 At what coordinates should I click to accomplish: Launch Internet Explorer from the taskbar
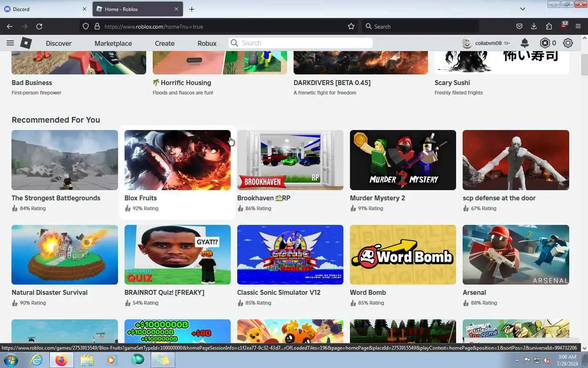[37, 360]
